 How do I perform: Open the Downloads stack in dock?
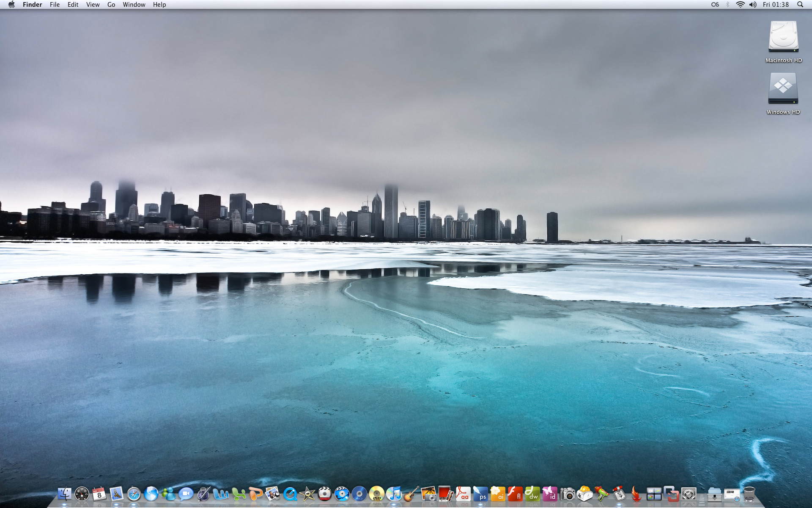[x=714, y=494]
